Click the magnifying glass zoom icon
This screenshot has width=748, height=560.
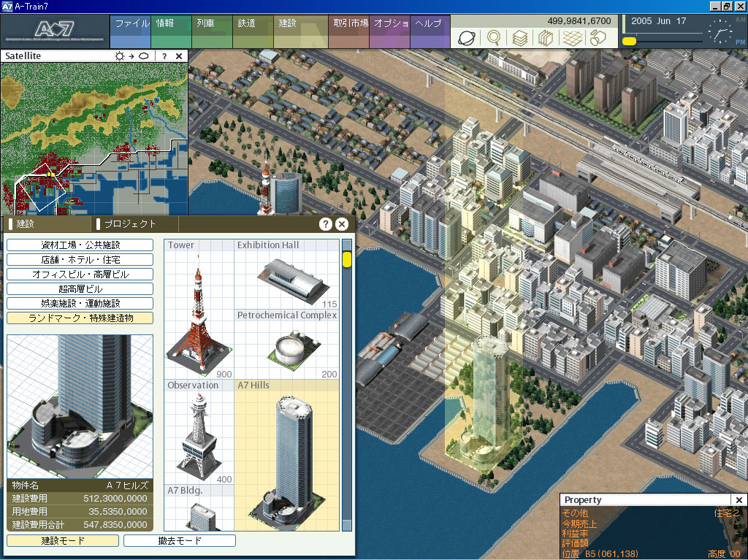click(x=495, y=37)
